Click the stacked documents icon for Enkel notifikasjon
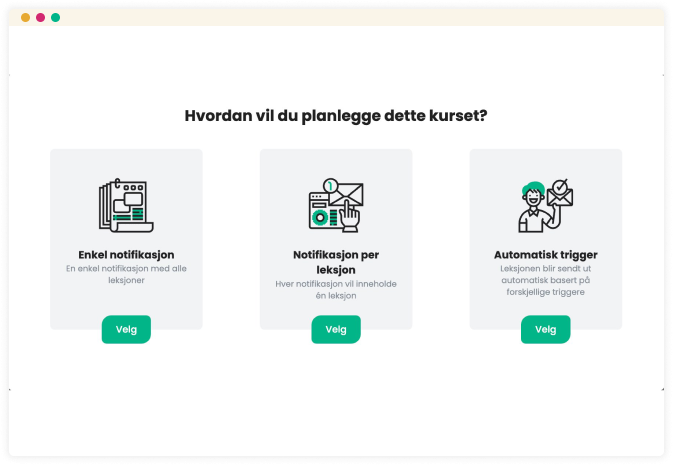673x465 pixels. click(126, 206)
